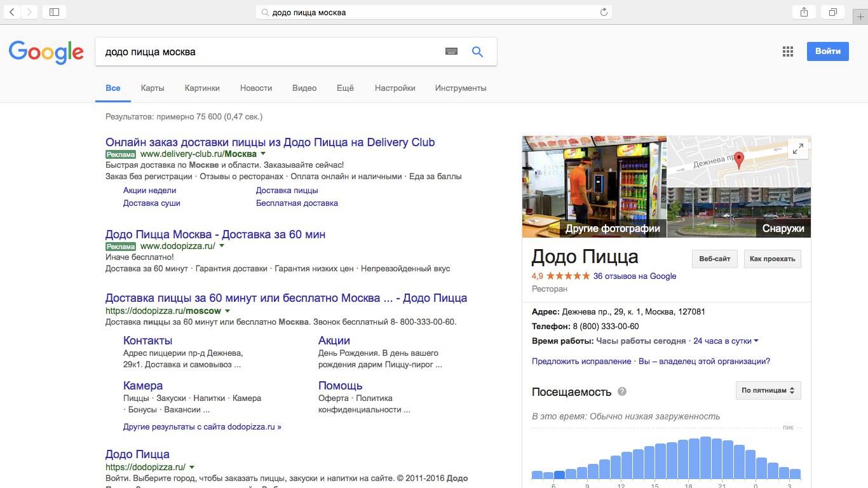Show all Safari tabs overview

pyautogui.click(x=832, y=12)
